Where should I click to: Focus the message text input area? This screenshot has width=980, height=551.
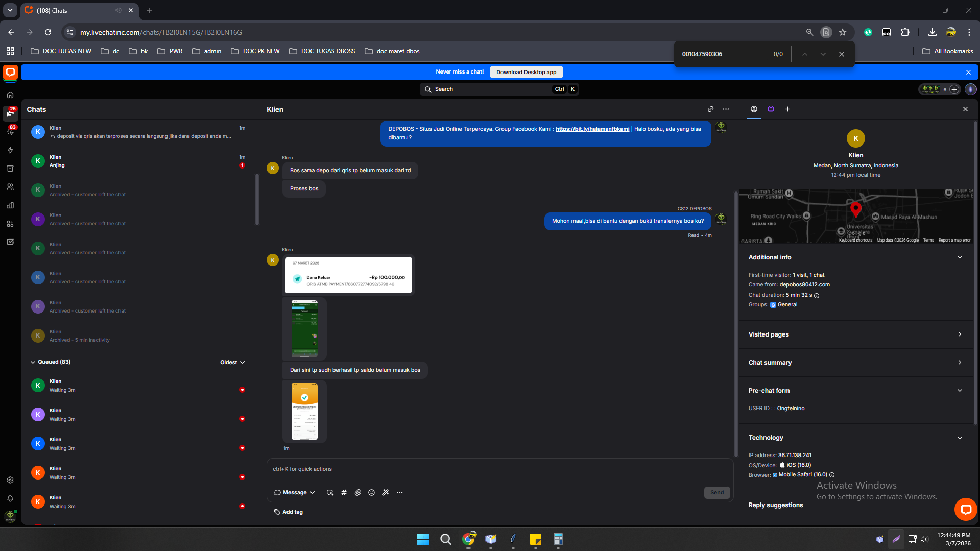pyautogui.click(x=499, y=469)
